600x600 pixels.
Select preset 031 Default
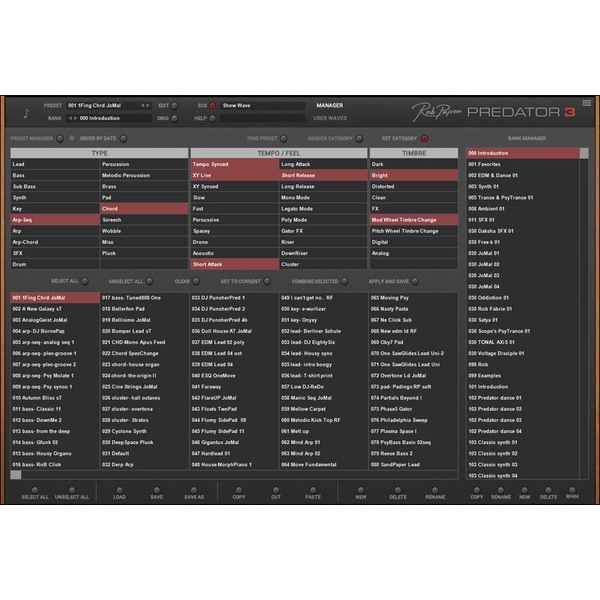[x=144, y=453]
